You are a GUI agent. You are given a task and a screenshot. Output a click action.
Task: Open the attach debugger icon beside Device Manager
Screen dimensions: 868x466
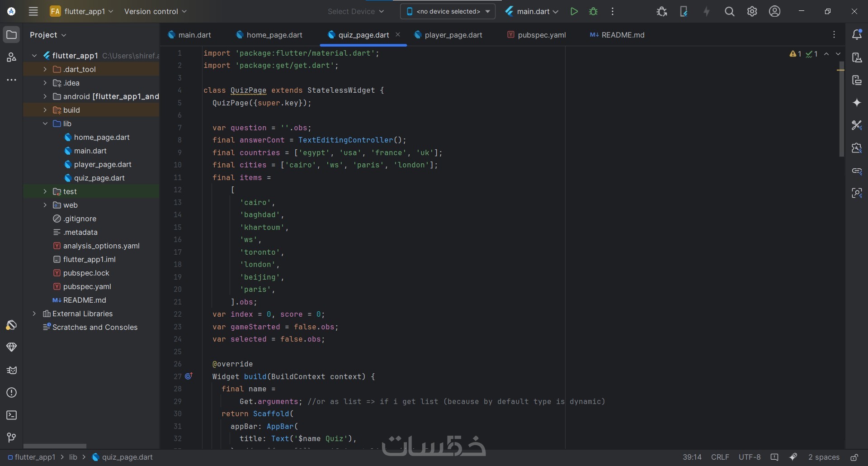pos(662,11)
